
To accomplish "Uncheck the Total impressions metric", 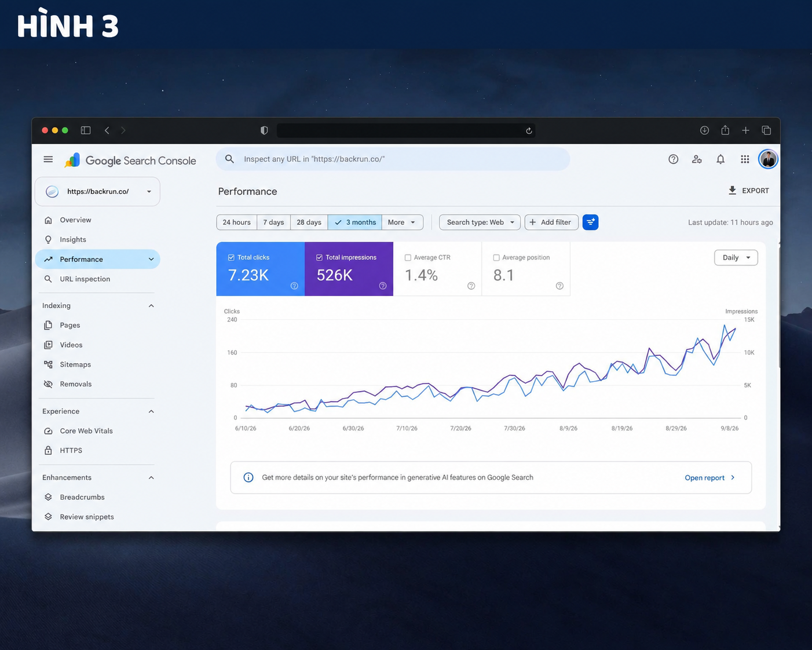I will (319, 258).
